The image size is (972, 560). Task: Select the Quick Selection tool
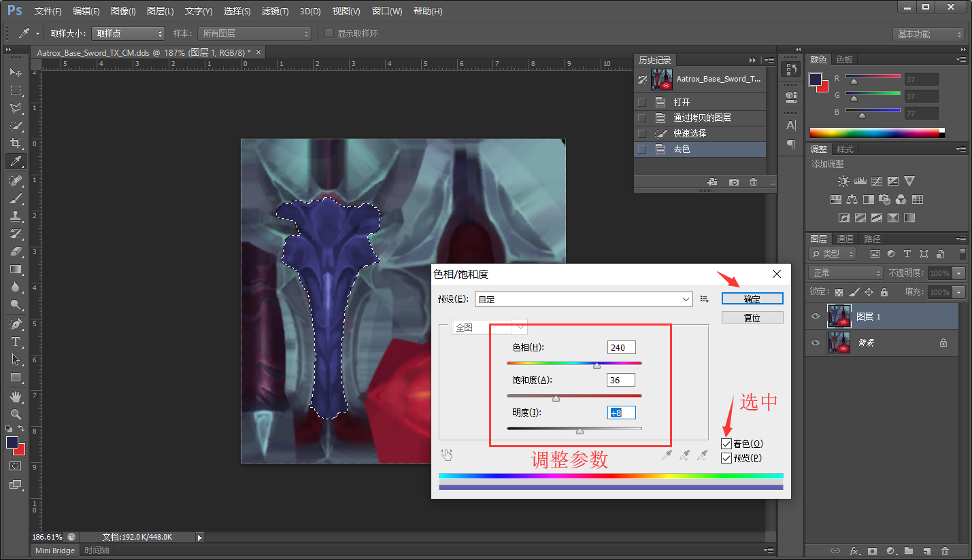pyautogui.click(x=16, y=126)
